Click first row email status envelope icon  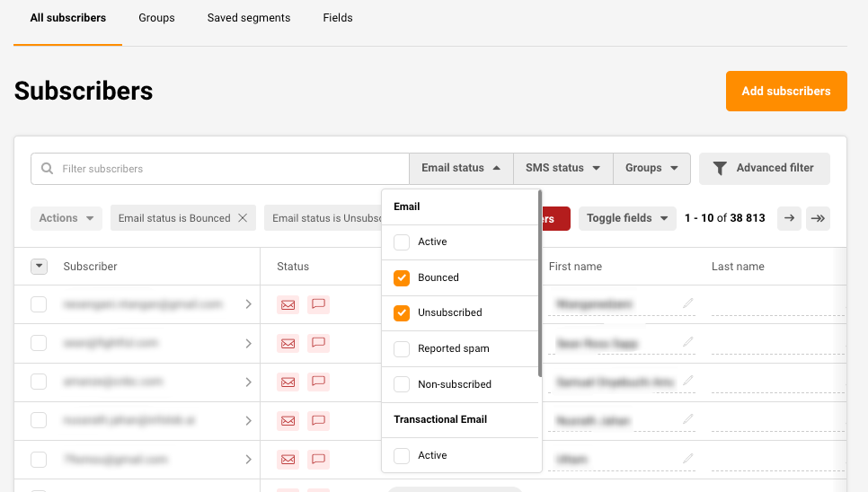click(288, 304)
